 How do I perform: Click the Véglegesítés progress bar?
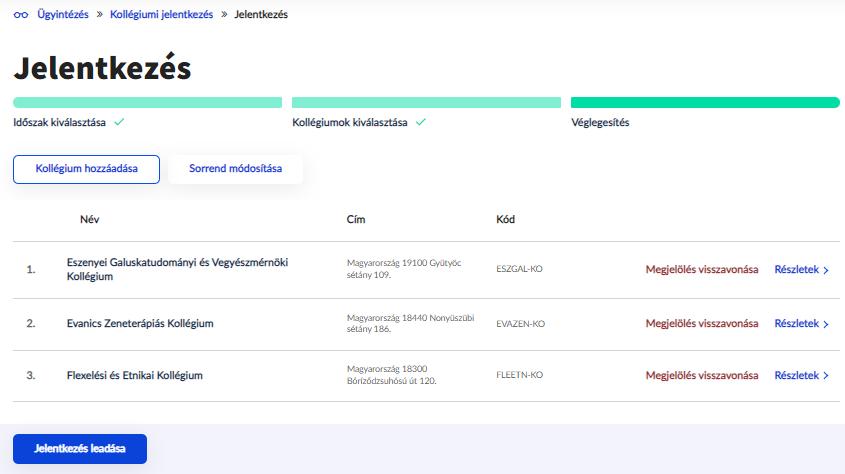[704, 102]
